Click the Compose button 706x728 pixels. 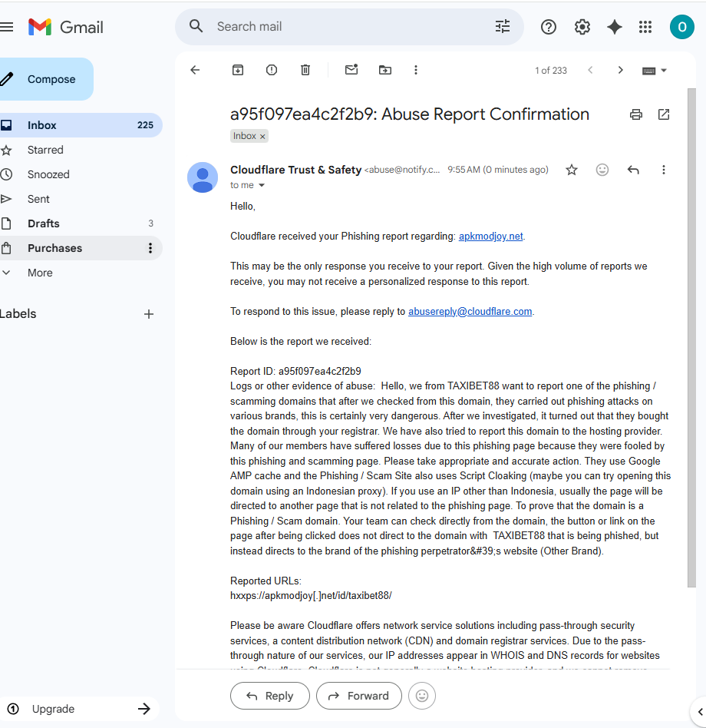coord(46,79)
